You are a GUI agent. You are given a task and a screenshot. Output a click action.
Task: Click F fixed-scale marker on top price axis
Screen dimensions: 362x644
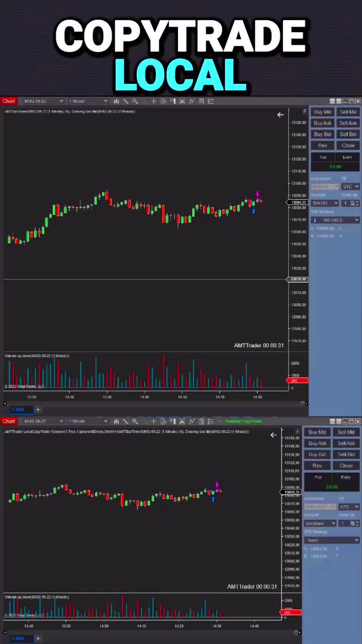pyautogui.click(x=305, y=112)
